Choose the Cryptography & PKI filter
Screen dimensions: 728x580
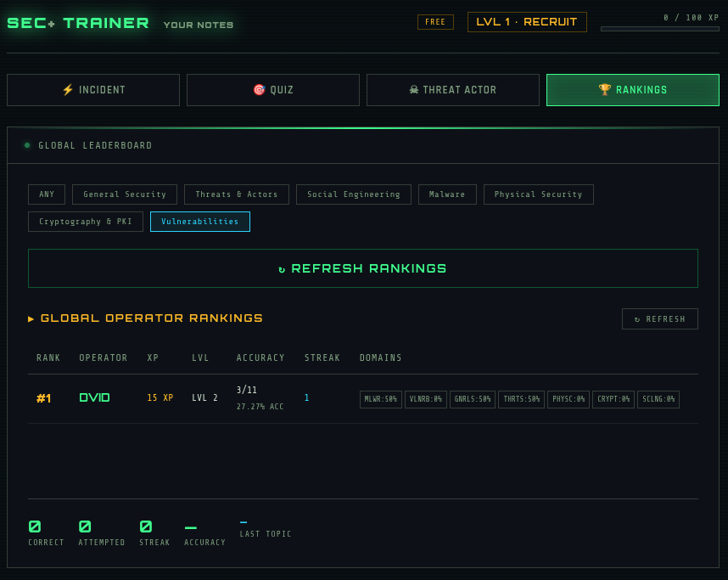point(85,222)
